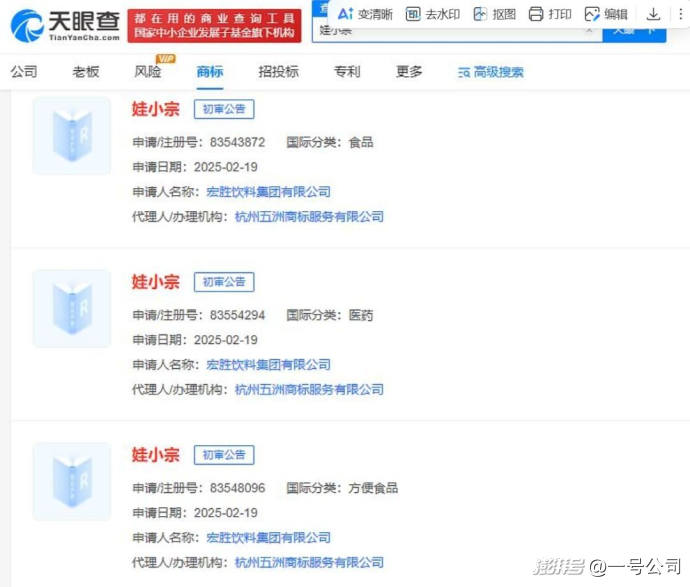Open the 风险 VIP tab

148,70
